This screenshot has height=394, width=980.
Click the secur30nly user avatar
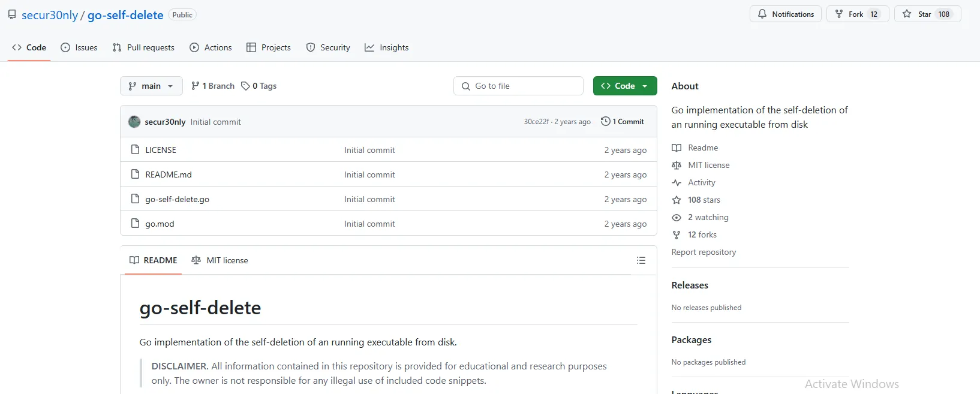134,122
